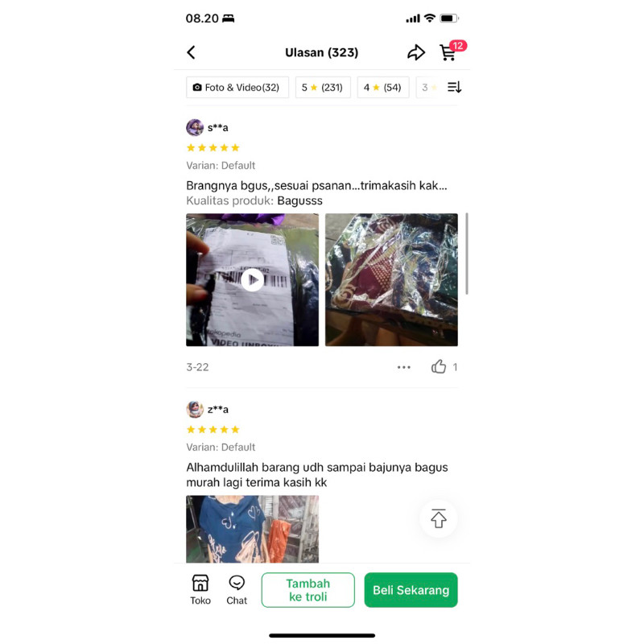Go back with the left arrow icon

[x=191, y=52]
